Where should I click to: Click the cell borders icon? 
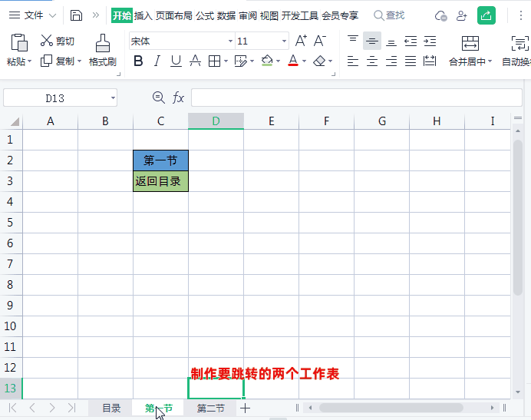pyautogui.click(x=214, y=61)
